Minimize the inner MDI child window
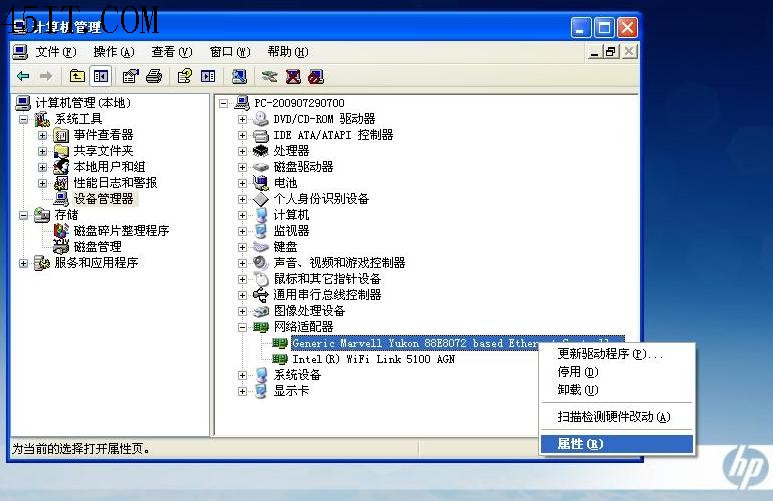This screenshot has width=773, height=501. click(x=595, y=52)
